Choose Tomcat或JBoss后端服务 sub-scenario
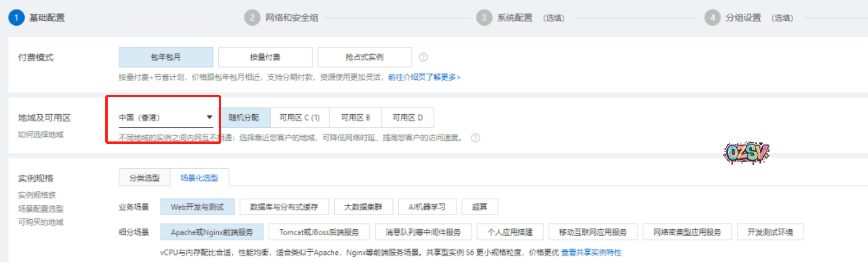Screen dimensions: 868x262 click(x=319, y=232)
